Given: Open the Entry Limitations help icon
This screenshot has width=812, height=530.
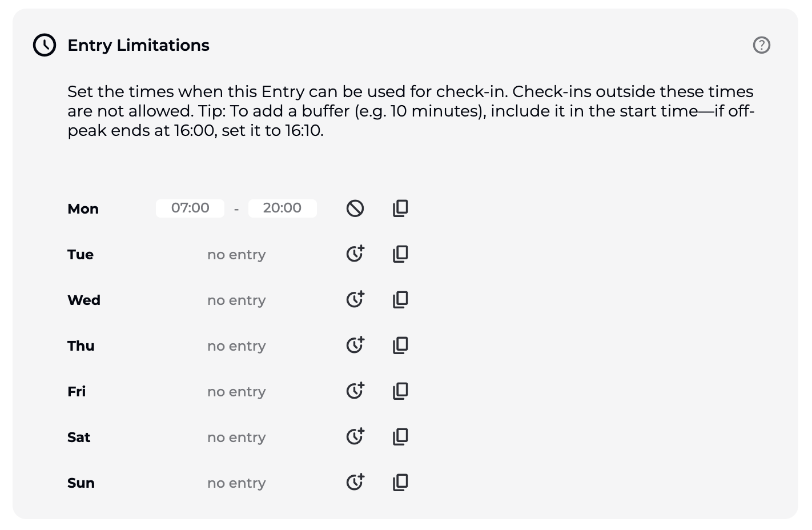Looking at the screenshot, I should tap(761, 45).
